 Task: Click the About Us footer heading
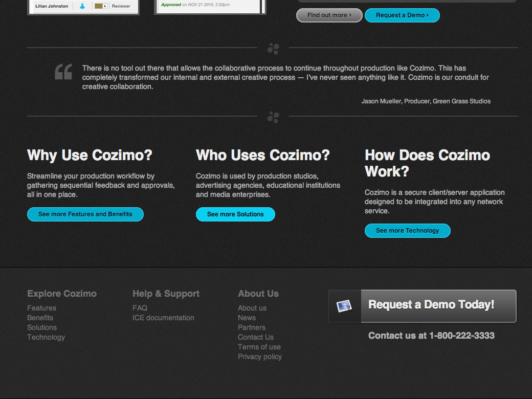[x=258, y=294]
